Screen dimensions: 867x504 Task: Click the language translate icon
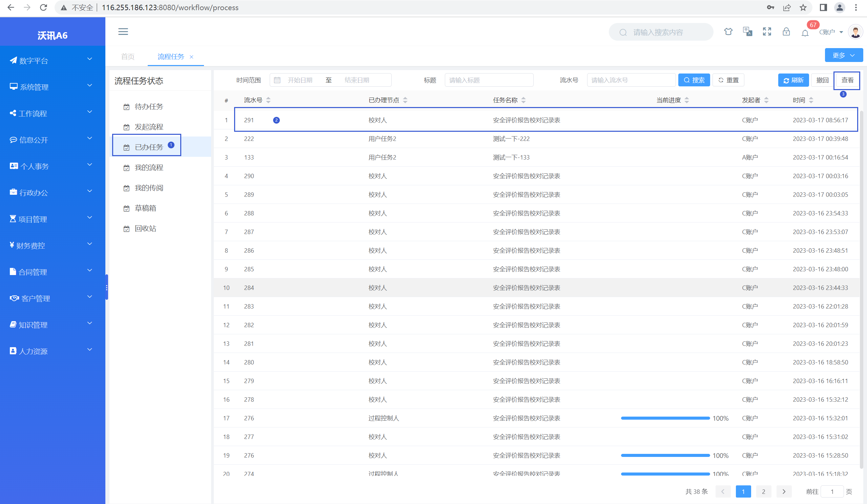click(x=747, y=32)
